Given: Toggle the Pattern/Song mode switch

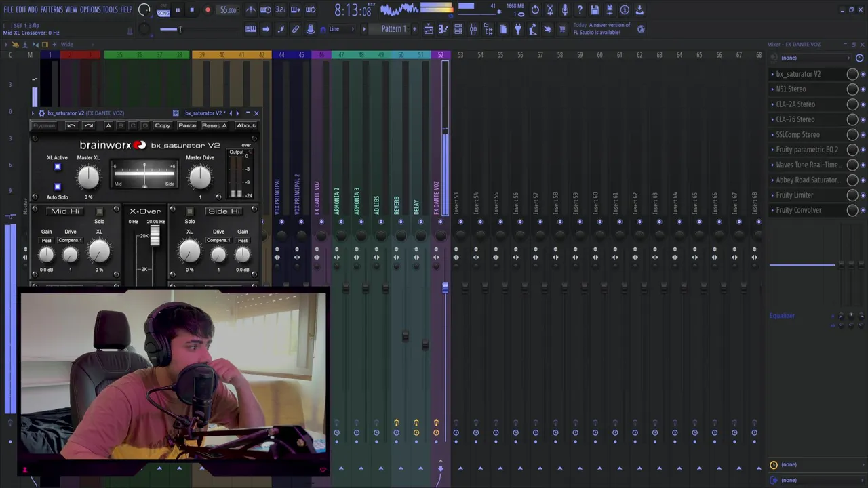Looking at the screenshot, I should 163,10.
